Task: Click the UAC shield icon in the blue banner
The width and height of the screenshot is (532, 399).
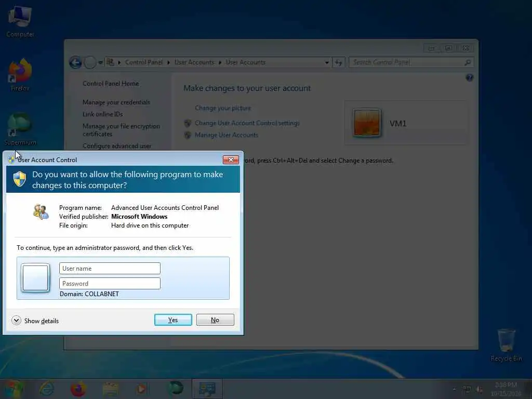Action: coord(20,179)
